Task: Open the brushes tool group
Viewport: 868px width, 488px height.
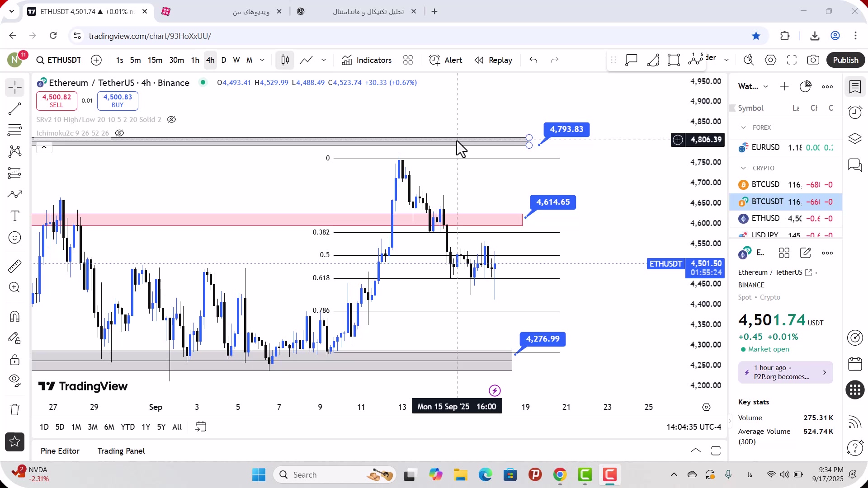Action: click(x=14, y=194)
